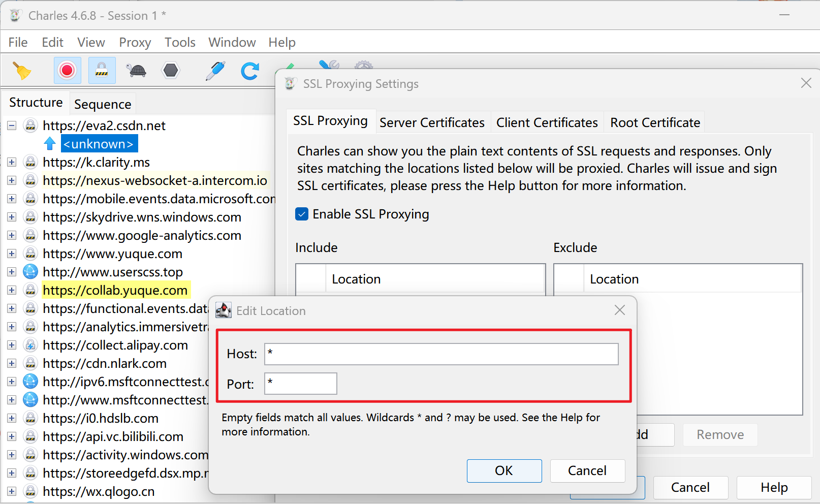Open the Window menu
Image resolution: width=820 pixels, height=504 pixels.
pyautogui.click(x=232, y=42)
